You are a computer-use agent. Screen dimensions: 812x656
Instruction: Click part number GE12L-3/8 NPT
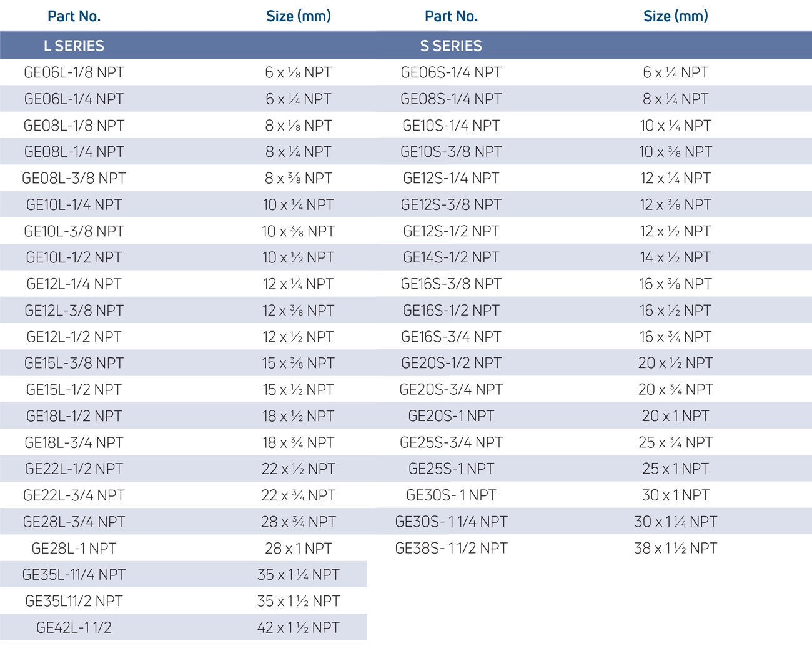[x=74, y=311]
